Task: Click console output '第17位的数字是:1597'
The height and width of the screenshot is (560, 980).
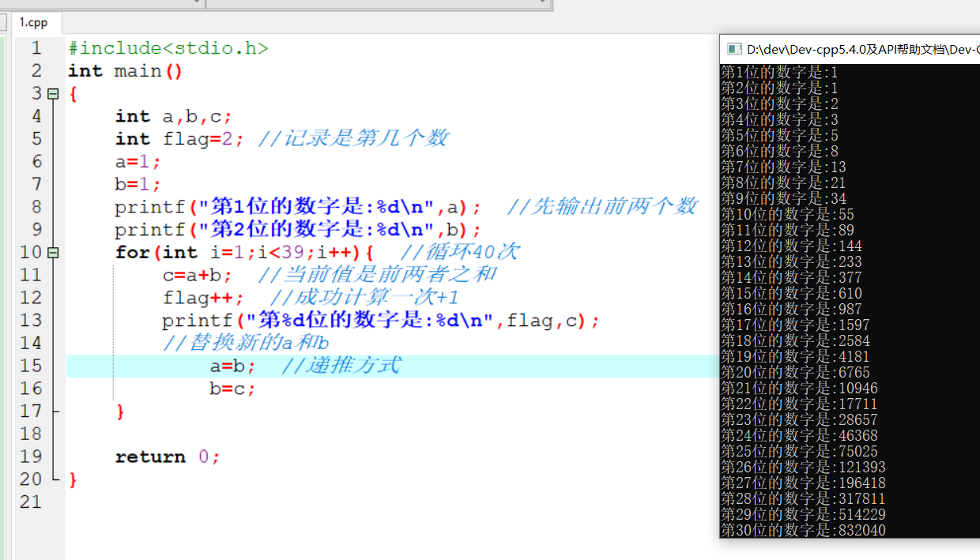Action: (x=795, y=325)
